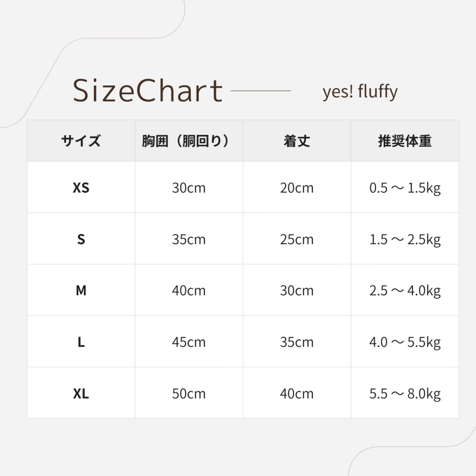Click the SizeChart title text
The image size is (476, 476).
click(148, 91)
